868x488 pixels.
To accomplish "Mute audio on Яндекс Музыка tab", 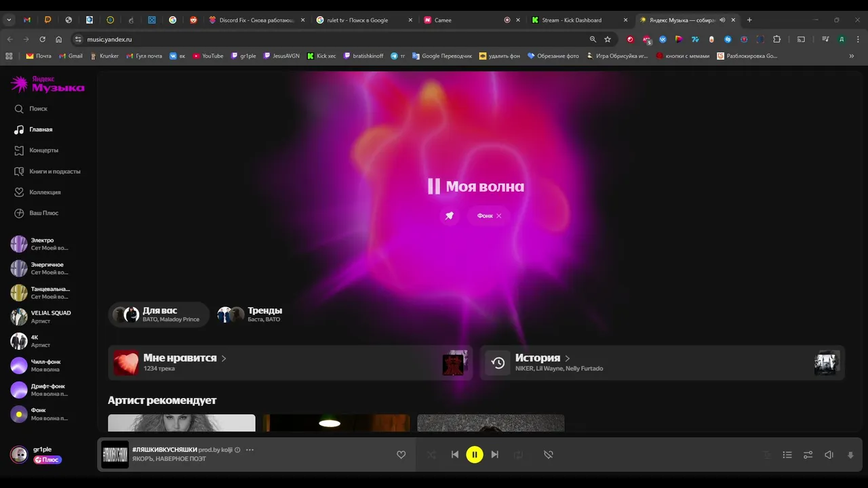I will [x=722, y=20].
